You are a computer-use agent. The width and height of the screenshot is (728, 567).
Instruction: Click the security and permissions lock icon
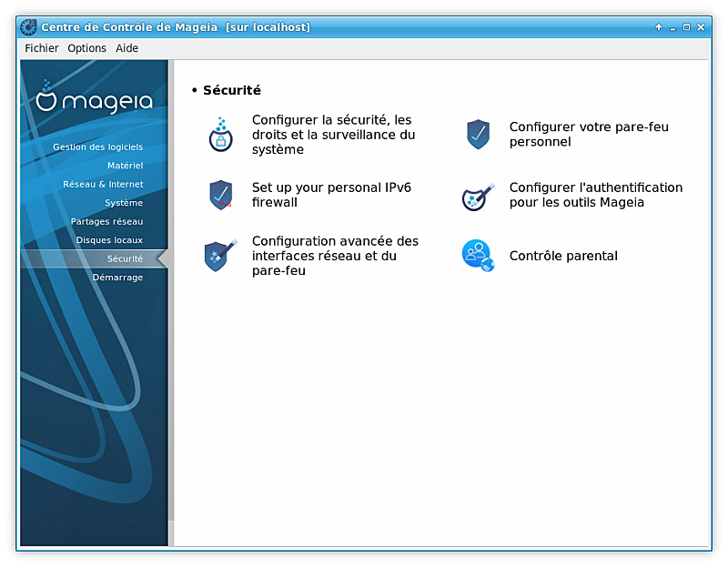coord(221,135)
